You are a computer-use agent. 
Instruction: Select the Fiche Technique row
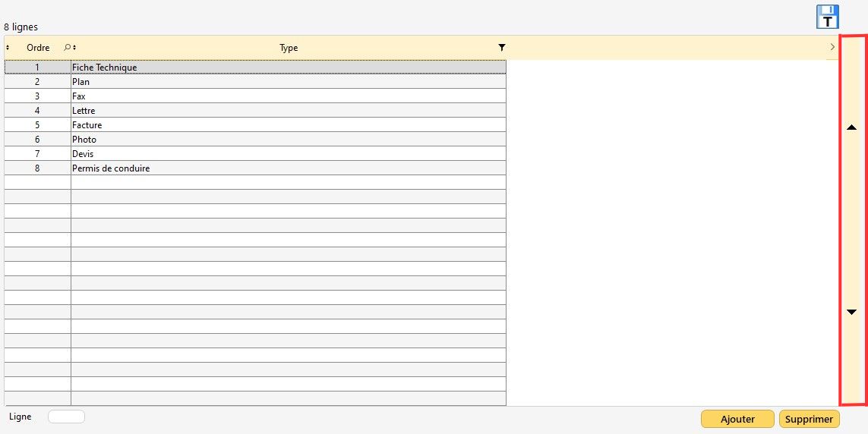coord(105,68)
